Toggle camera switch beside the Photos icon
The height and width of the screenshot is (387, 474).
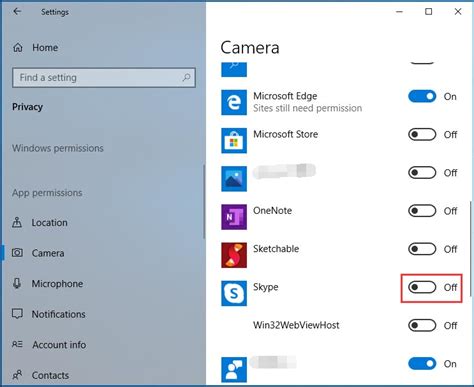coord(422,173)
